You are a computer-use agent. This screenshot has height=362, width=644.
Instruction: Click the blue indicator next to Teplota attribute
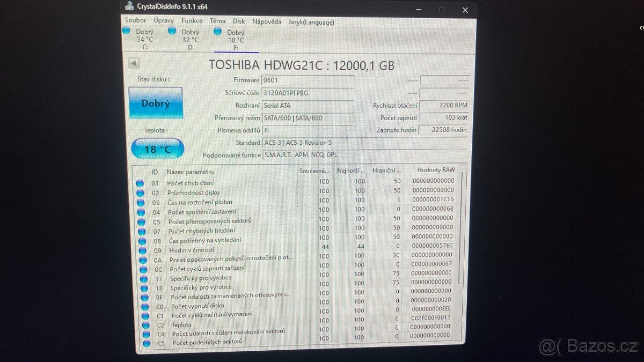[x=144, y=325]
